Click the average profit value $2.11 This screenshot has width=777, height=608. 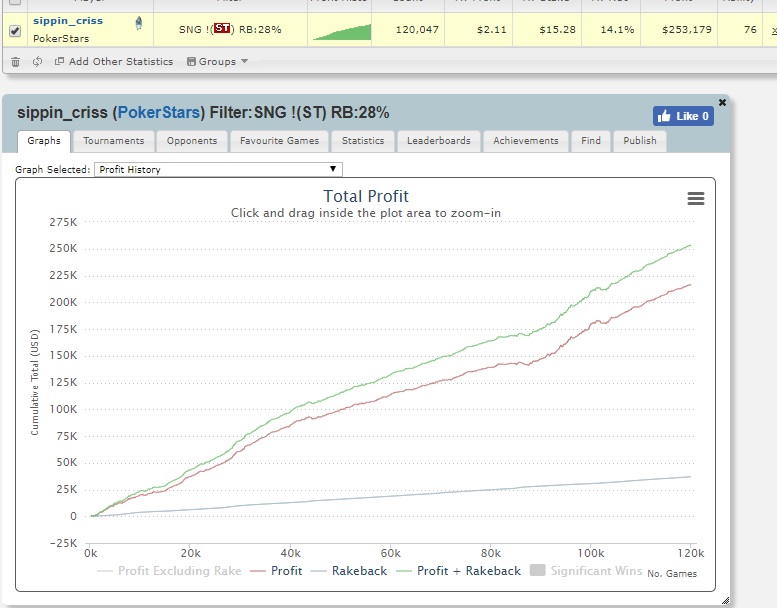(492, 29)
